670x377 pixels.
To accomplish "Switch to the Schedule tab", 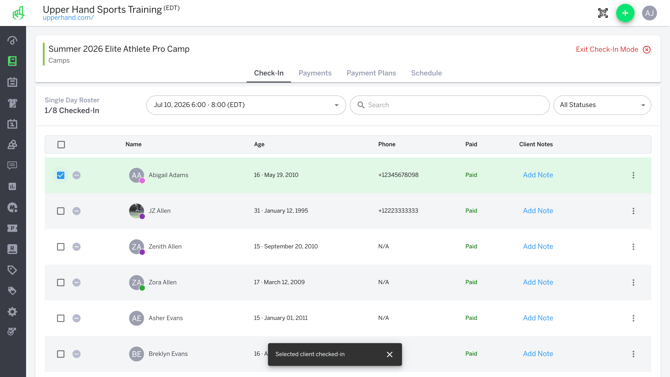I will [x=426, y=73].
